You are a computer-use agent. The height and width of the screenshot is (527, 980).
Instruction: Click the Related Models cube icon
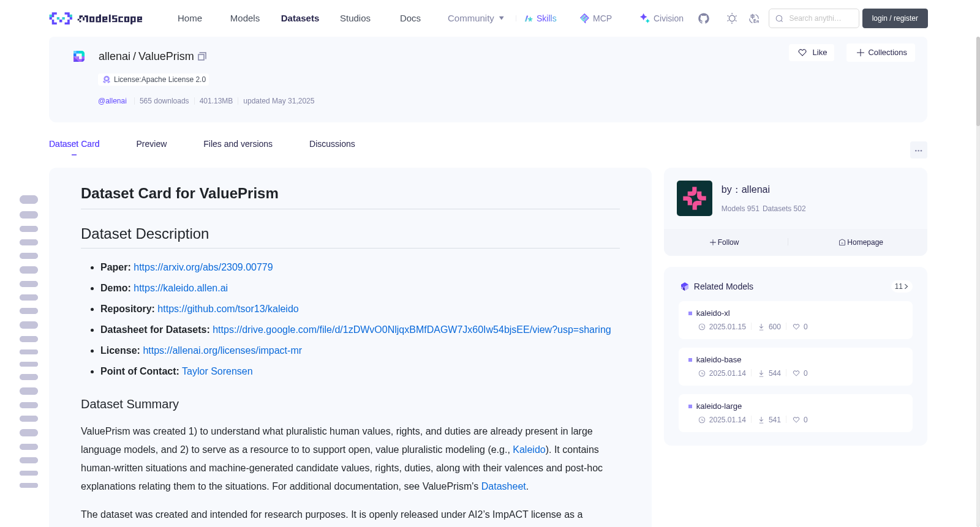pyautogui.click(x=685, y=286)
